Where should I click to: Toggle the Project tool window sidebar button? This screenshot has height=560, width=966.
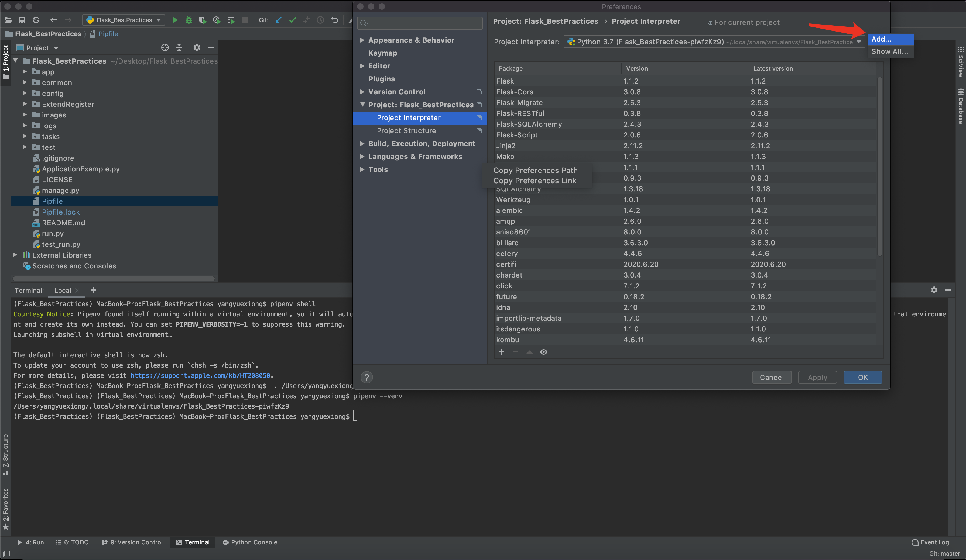tap(5, 62)
